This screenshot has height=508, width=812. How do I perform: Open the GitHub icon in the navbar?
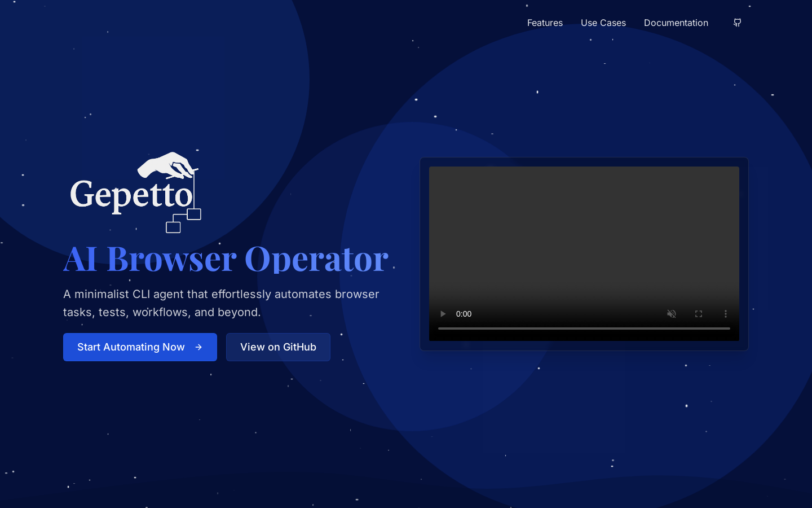(x=737, y=23)
